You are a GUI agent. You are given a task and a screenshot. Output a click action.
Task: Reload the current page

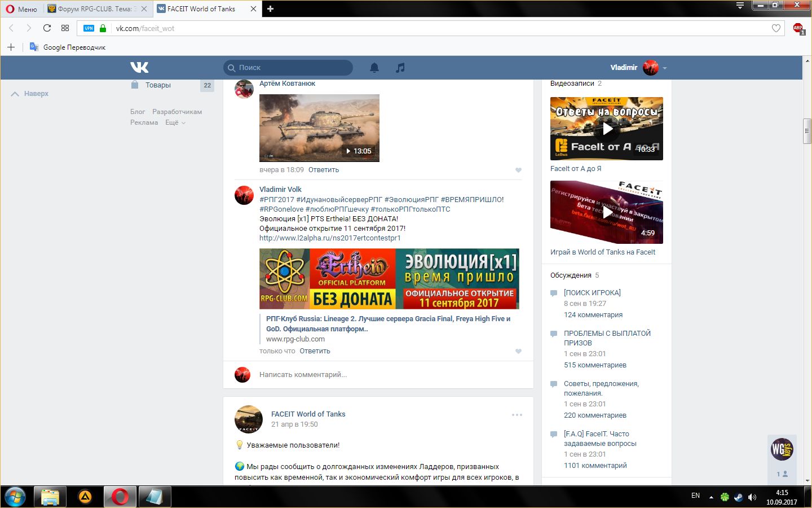(x=47, y=28)
